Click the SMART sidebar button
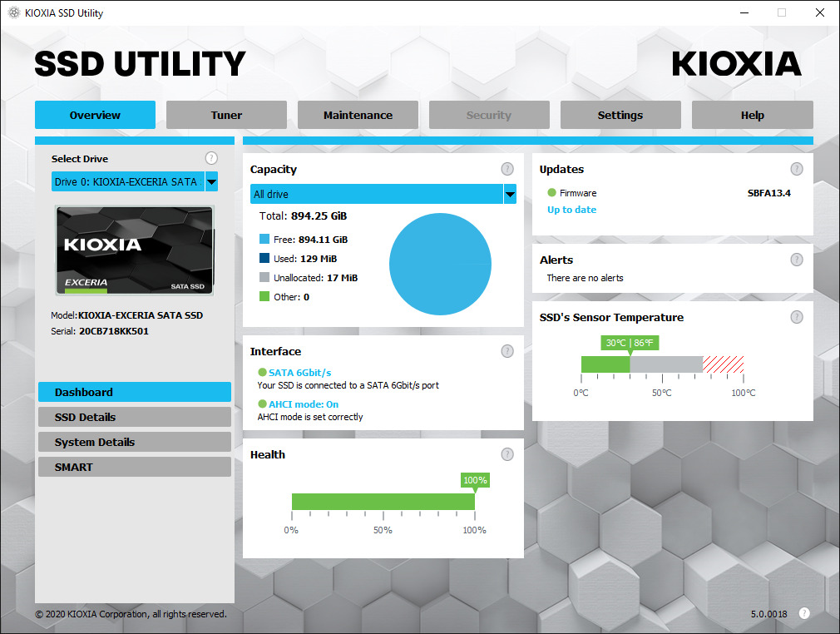Viewport: 840px width, 634px height. (134, 467)
